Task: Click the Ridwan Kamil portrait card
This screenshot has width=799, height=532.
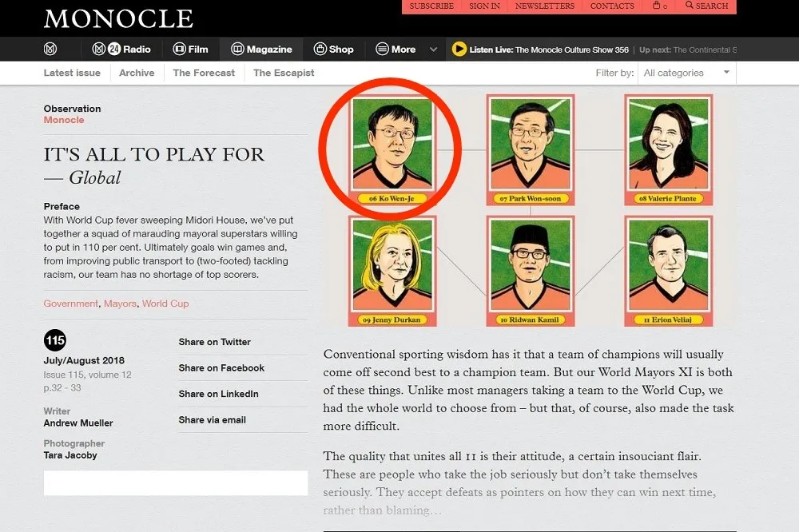Action: [x=530, y=271]
